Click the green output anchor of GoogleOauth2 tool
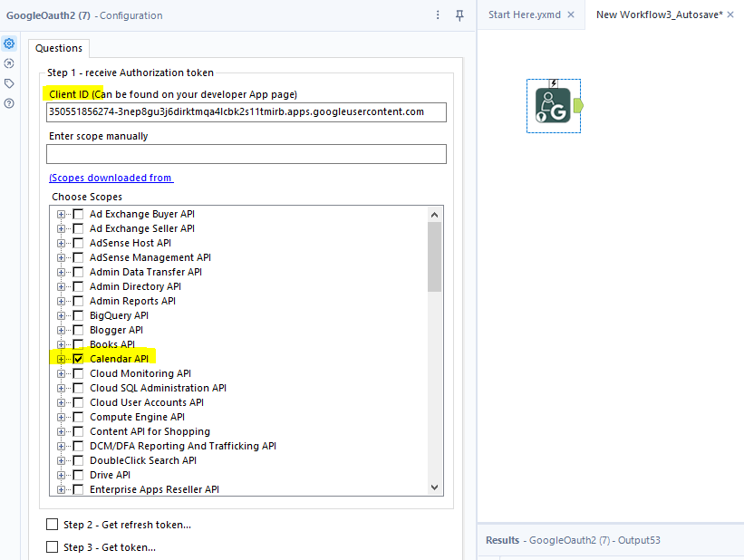Screen dimensions: 744x560 [578, 105]
